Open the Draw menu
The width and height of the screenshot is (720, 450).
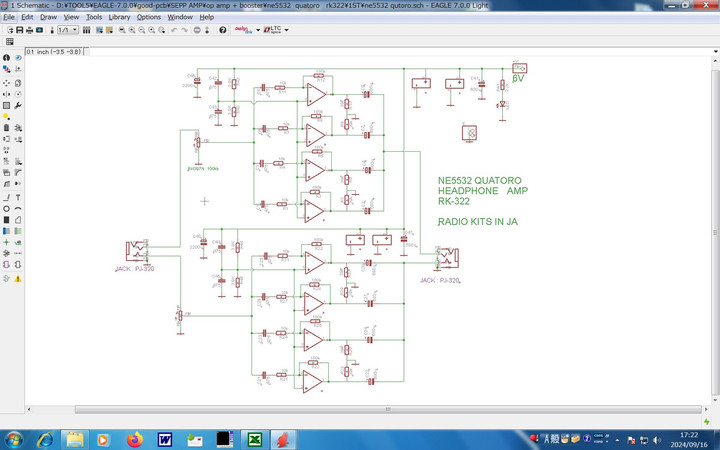[x=48, y=17]
